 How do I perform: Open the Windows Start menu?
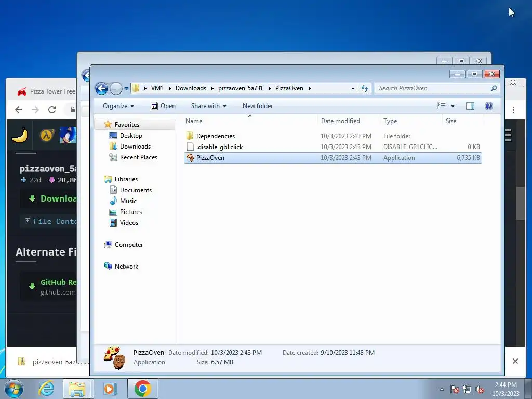pyautogui.click(x=14, y=389)
